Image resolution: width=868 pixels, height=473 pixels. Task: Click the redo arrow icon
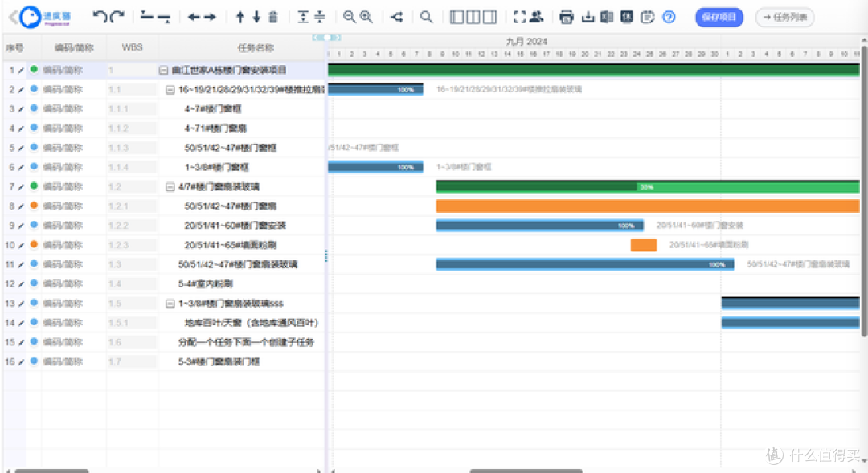117,17
